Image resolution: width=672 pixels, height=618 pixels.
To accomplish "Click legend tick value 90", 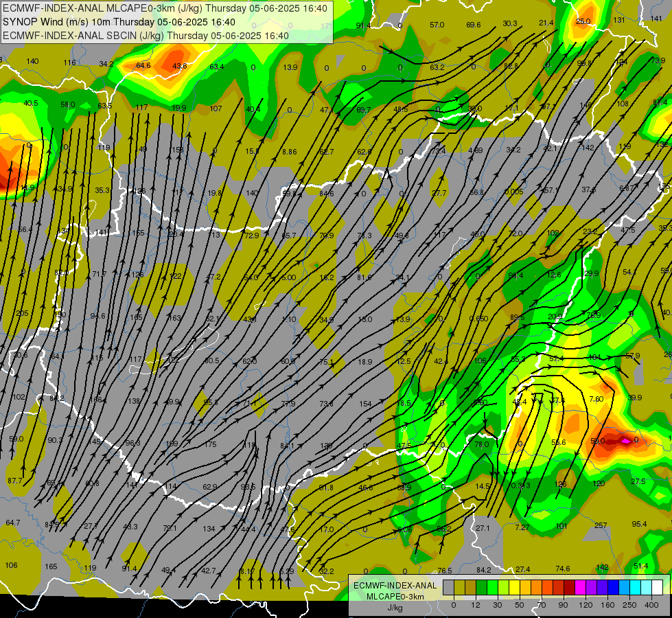I will (563, 605).
